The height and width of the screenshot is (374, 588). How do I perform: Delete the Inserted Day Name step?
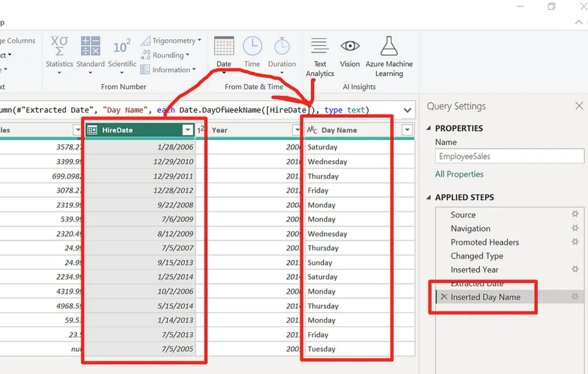click(x=444, y=297)
